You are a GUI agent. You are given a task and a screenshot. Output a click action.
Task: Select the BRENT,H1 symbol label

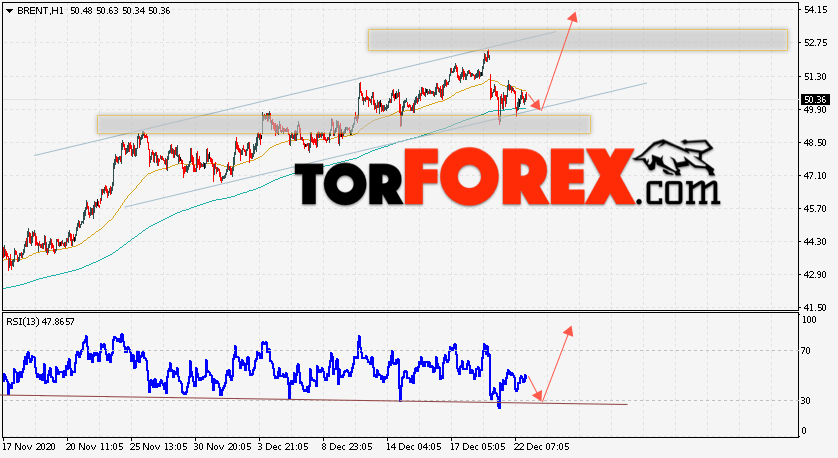tap(40, 11)
